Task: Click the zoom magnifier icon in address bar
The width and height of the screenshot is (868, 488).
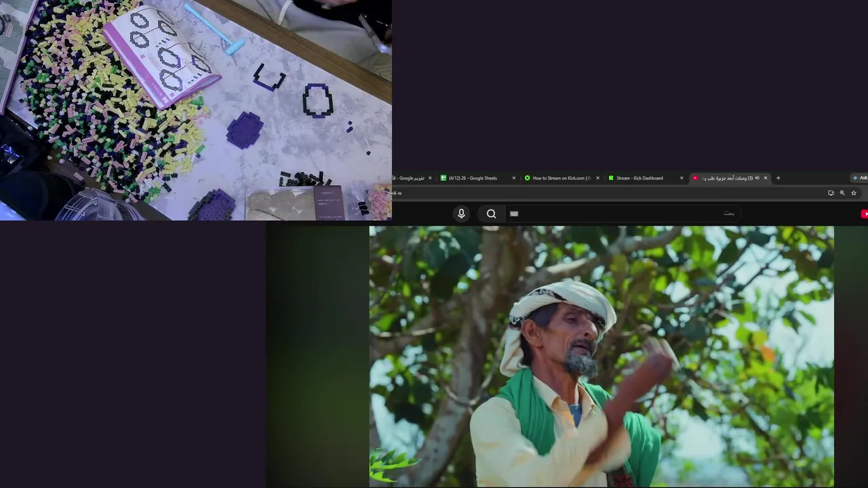Action: pyautogui.click(x=842, y=193)
